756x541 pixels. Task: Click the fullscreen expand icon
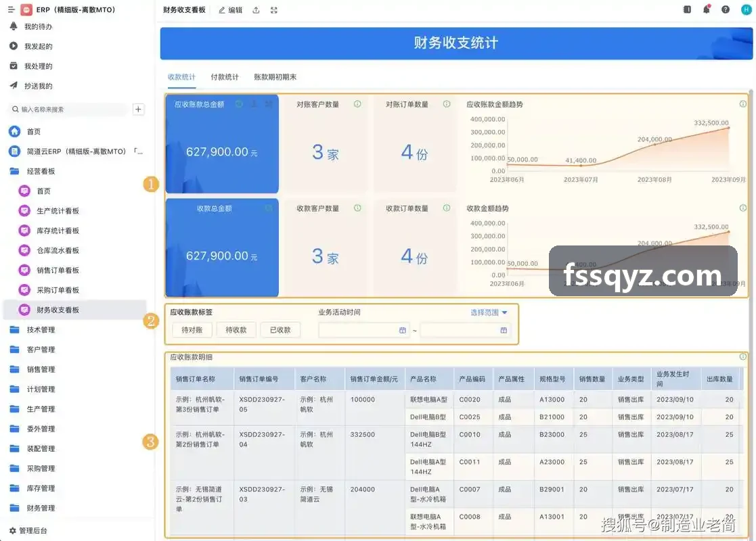(x=274, y=10)
